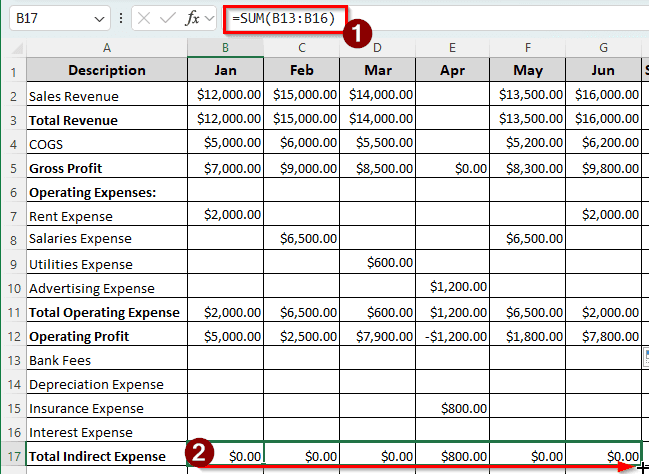Click the $5,000.00 COGS cell in Jan

[x=226, y=142]
